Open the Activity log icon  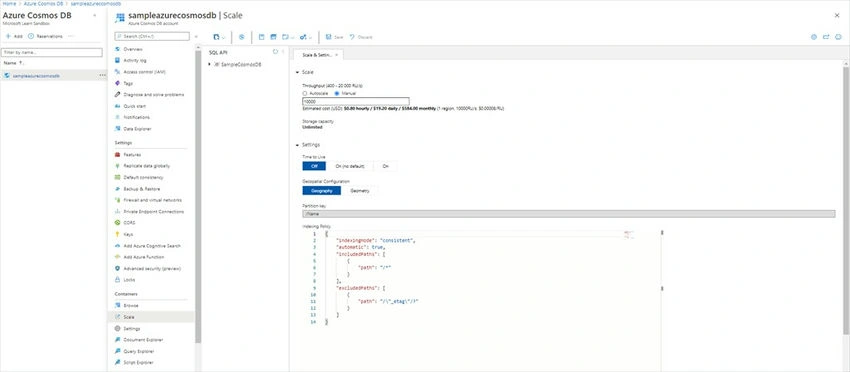tap(118, 60)
